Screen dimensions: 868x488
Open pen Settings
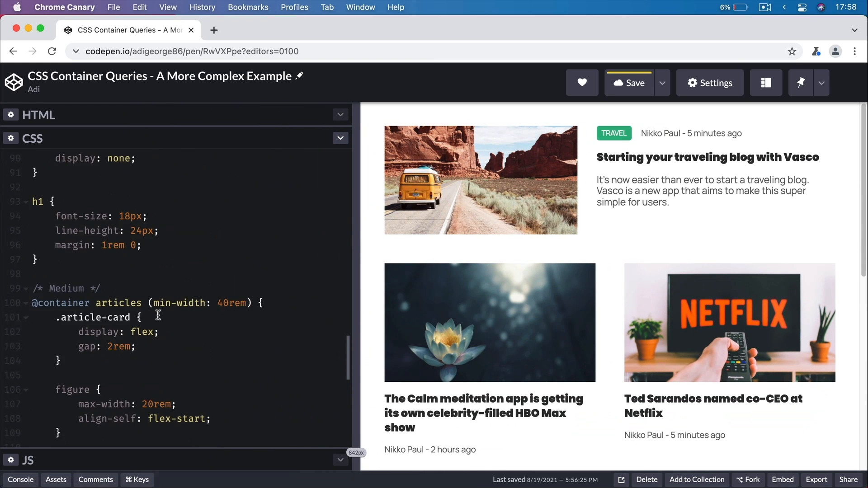coord(710,83)
